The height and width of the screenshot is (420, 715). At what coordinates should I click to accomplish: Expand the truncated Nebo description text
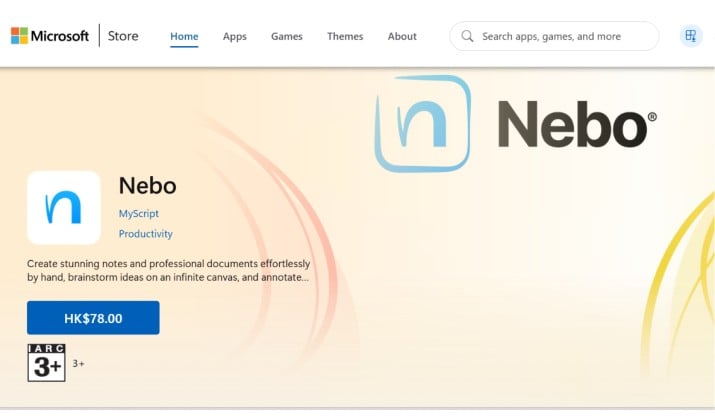click(168, 270)
